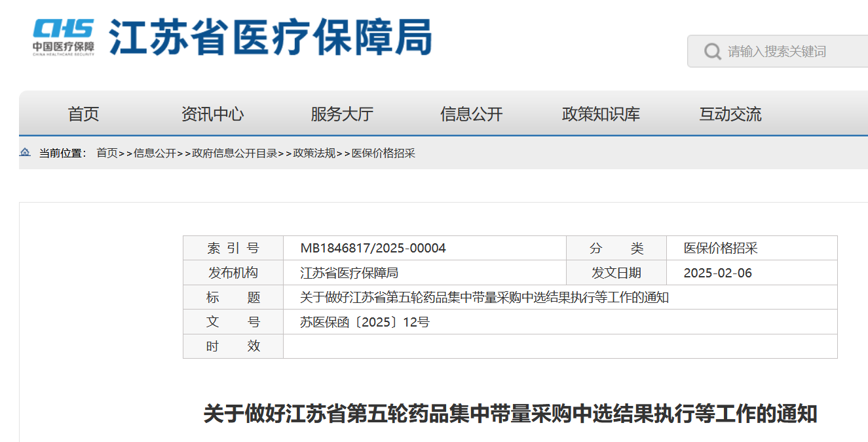
Task: Click the 江苏省医疗保障局 site title
Action: coord(270,37)
